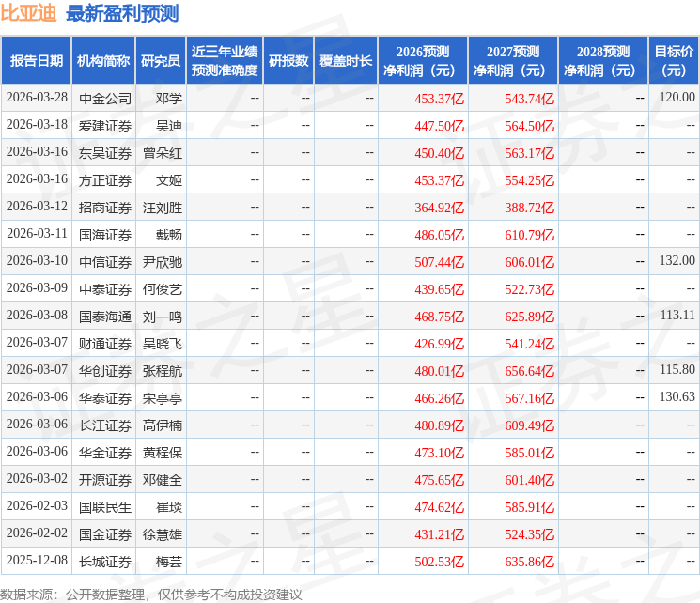Select institution 财通证券

(105, 344)
